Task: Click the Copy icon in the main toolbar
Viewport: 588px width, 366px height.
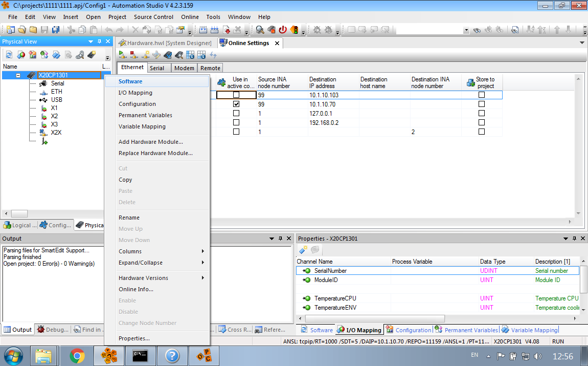Action: pos(82,30)
